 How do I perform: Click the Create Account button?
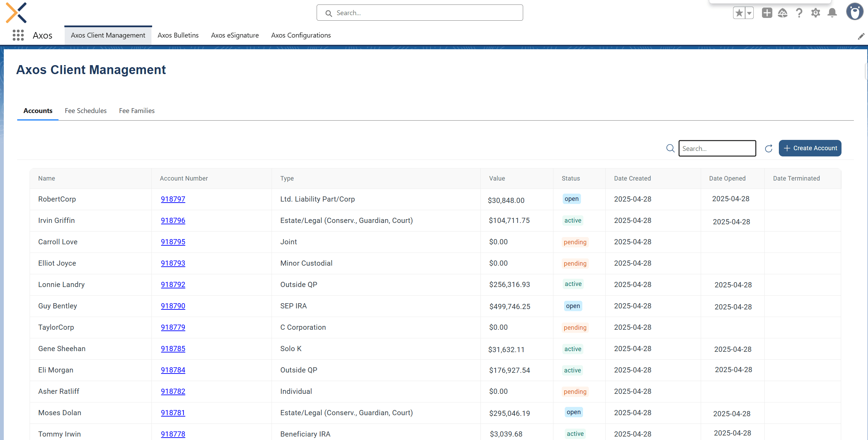[x=810, y=148]
